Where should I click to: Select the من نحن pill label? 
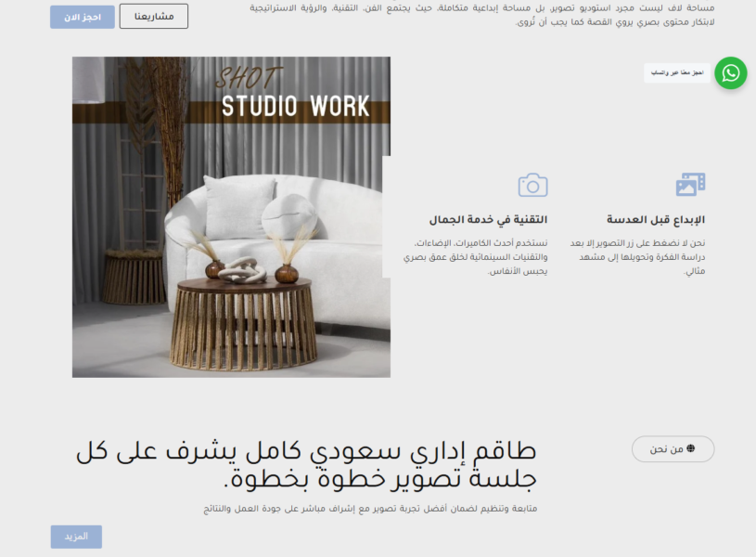pyautogui.click(x=666, y=449)
